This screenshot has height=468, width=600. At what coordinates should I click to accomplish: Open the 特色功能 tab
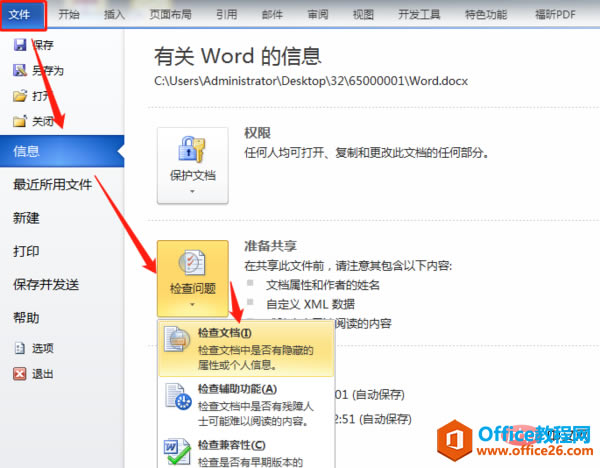click(486, 15)
